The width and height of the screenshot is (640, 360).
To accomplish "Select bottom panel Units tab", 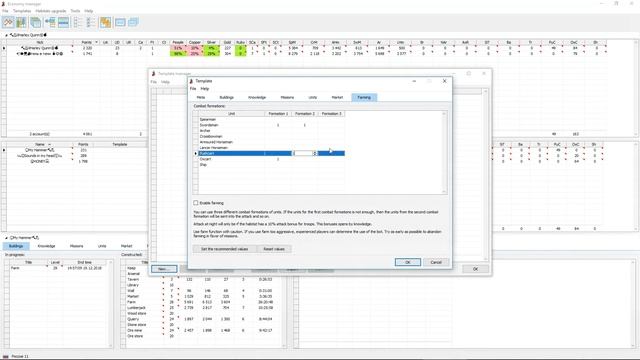I will (102, 246).
